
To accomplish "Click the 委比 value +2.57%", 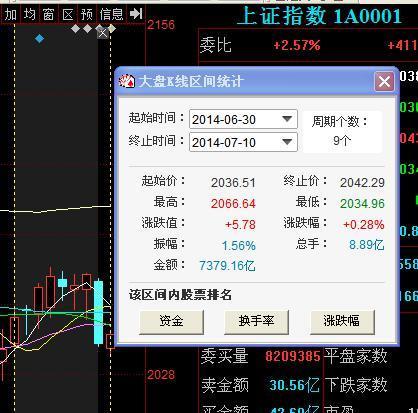I will pyautogui.click(x=297, y=45).
